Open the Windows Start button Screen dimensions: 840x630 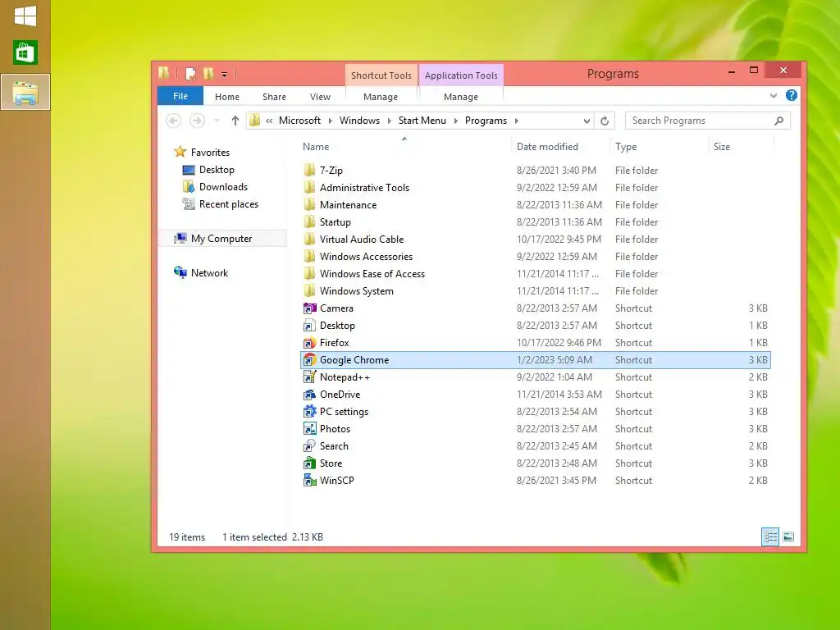pyautogui.click(x=25, y=16)
